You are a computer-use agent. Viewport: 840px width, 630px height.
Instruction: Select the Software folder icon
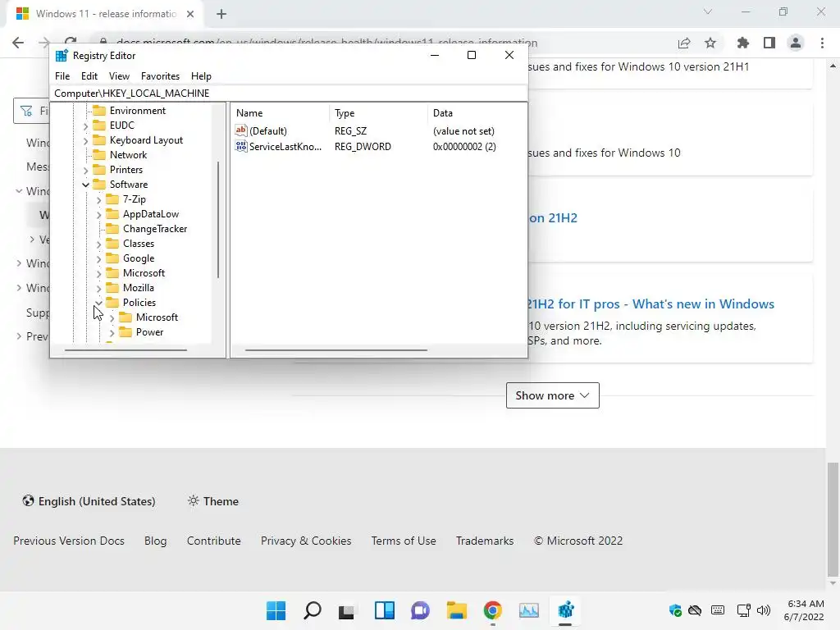[99, 185]
